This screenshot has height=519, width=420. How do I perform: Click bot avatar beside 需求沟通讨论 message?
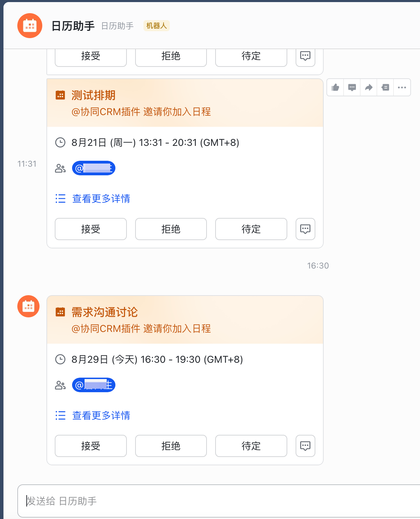point(28,306)
